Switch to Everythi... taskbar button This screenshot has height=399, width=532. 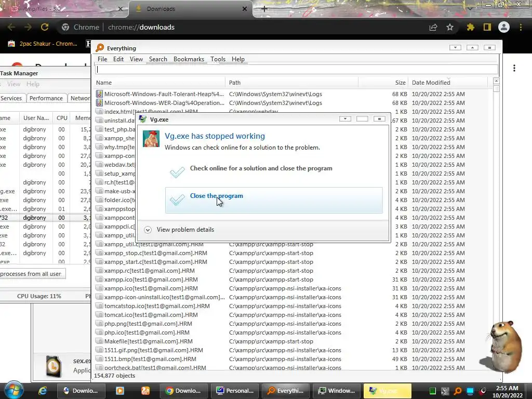click(x=285, y=391)
